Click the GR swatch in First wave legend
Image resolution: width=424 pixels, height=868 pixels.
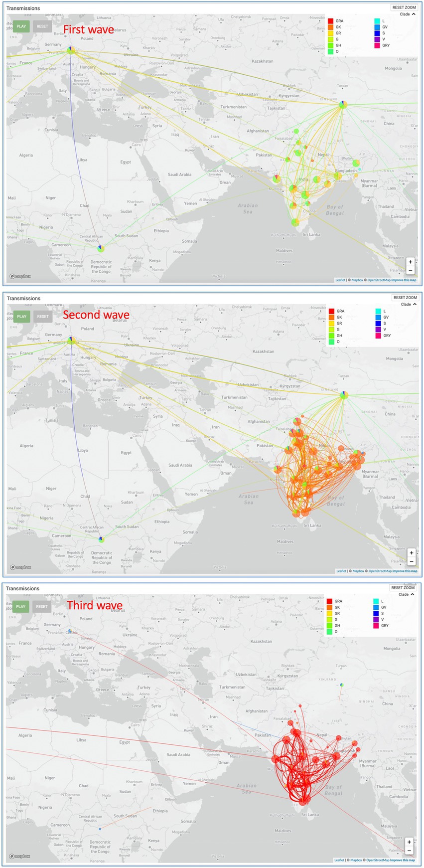330,33
